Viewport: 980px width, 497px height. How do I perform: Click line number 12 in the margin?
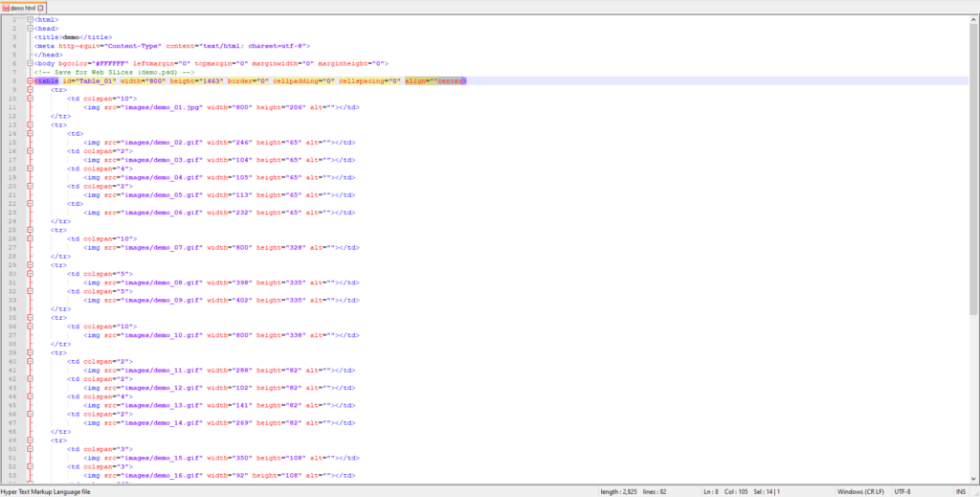click(x=13, y=116)
